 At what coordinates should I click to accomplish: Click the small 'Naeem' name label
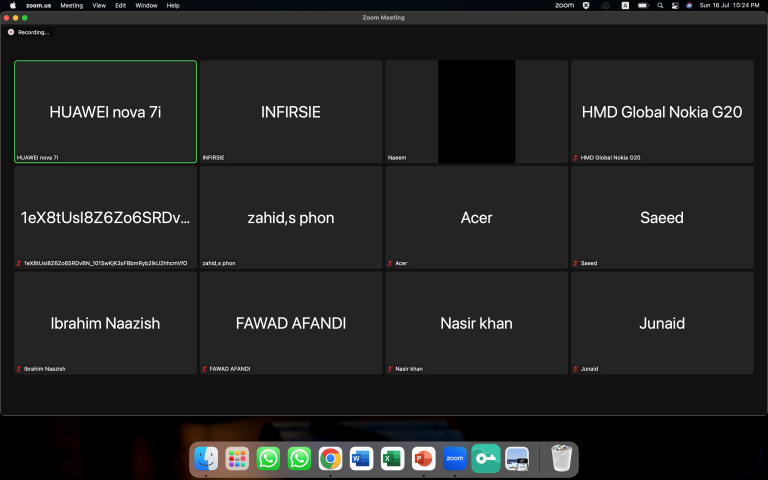pos(397,158)
